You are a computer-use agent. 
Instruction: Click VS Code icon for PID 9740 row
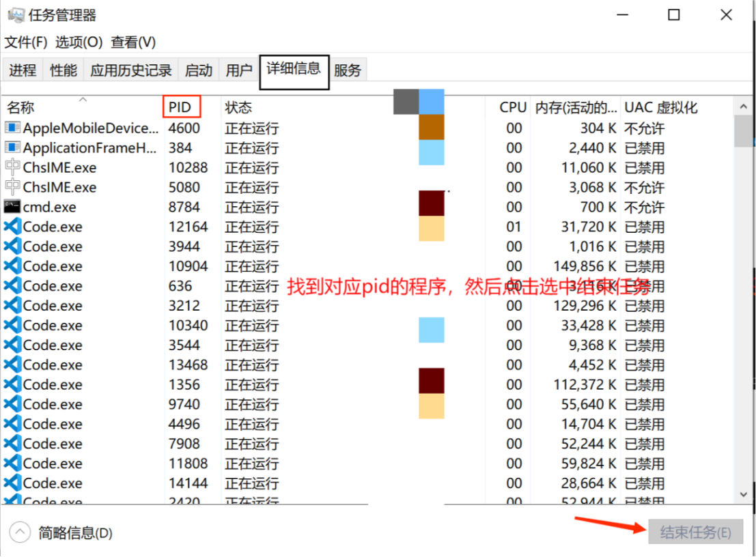pos(13,404)
